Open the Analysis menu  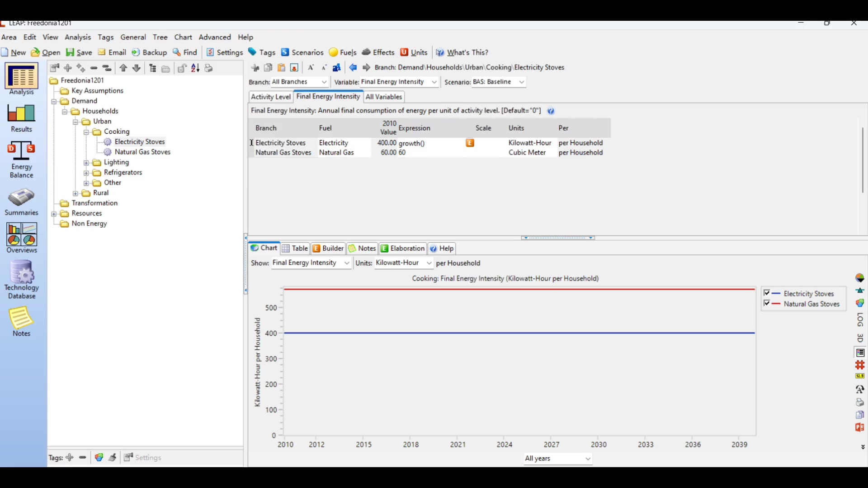point(78,37)
